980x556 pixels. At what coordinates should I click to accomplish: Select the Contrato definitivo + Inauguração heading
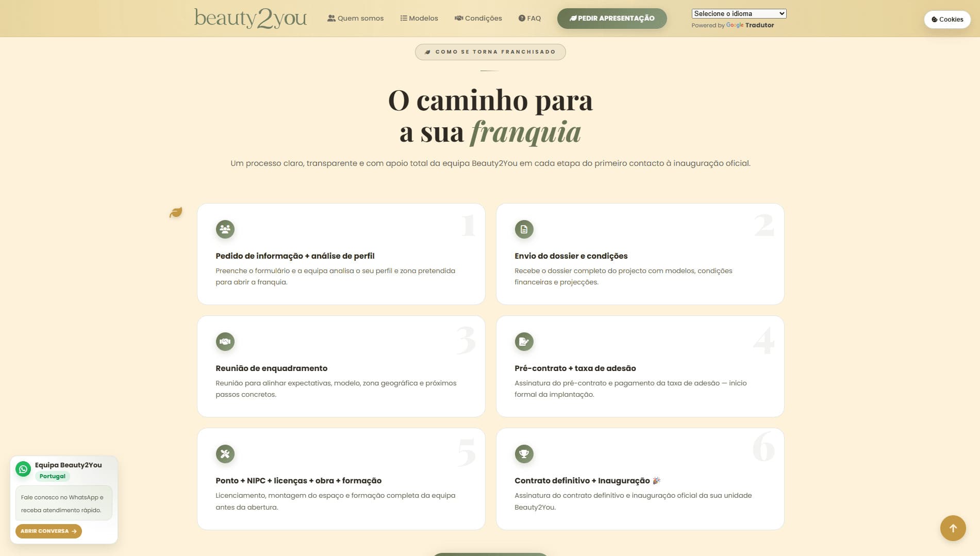click(x=582, y=481)
